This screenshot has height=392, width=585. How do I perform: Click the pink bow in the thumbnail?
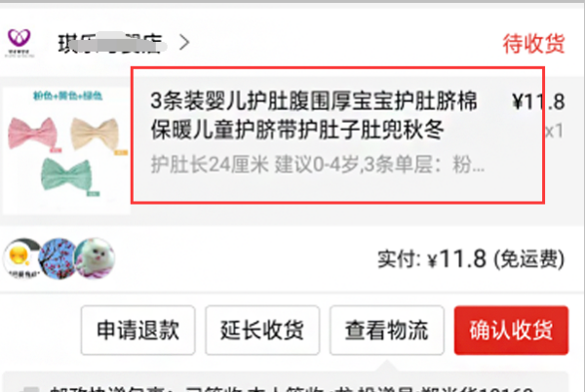(x=33, y=135)
